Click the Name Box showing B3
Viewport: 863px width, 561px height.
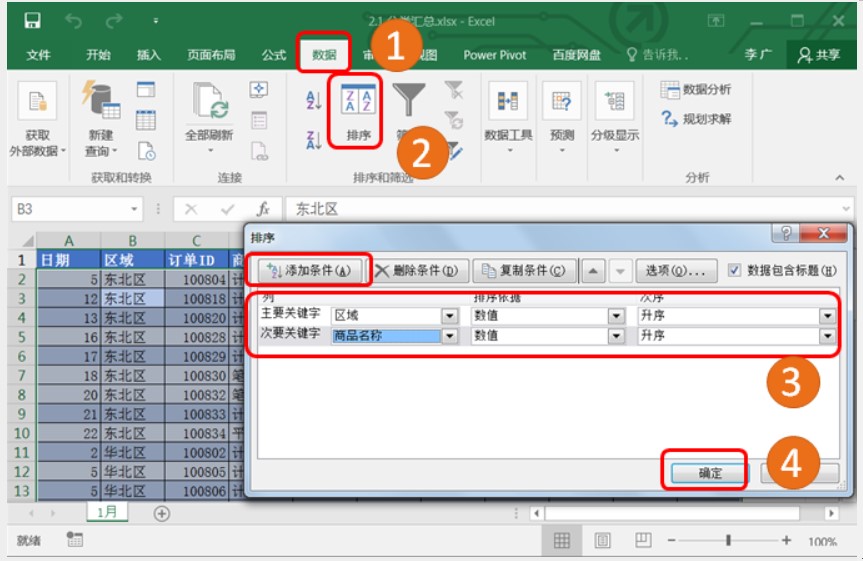pyautogui.click(x=72, y=209)
